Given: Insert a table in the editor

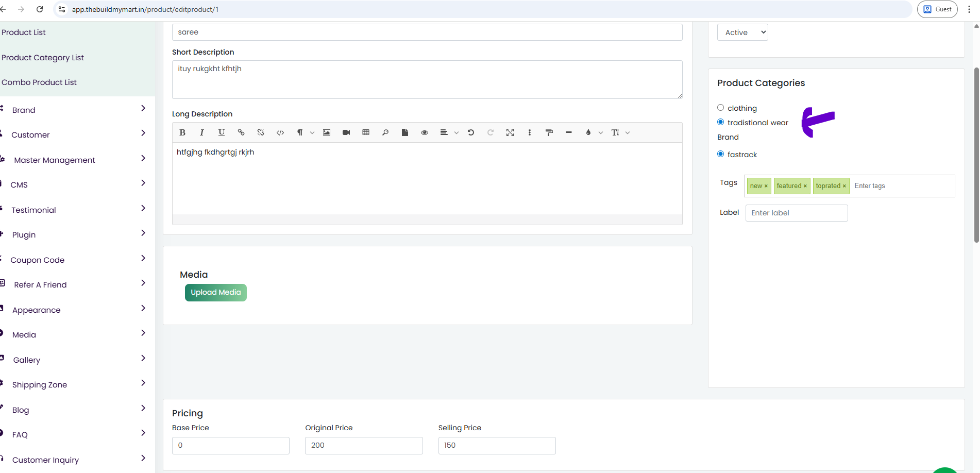Looking at the screenshot, I should (366, 132).
